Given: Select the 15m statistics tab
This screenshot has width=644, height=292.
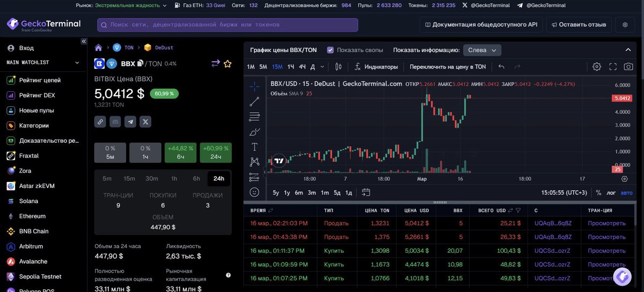Looking at the screenshot, I should [x=129, y=179].
